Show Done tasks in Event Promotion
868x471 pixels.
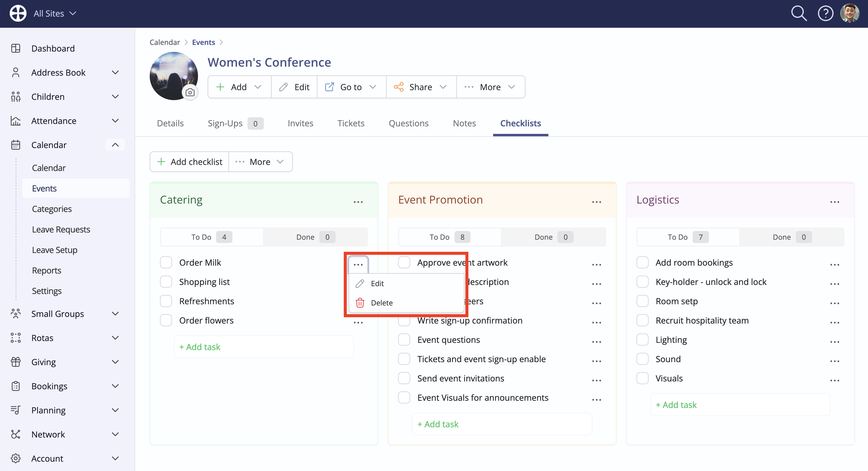tap(554, 237)
